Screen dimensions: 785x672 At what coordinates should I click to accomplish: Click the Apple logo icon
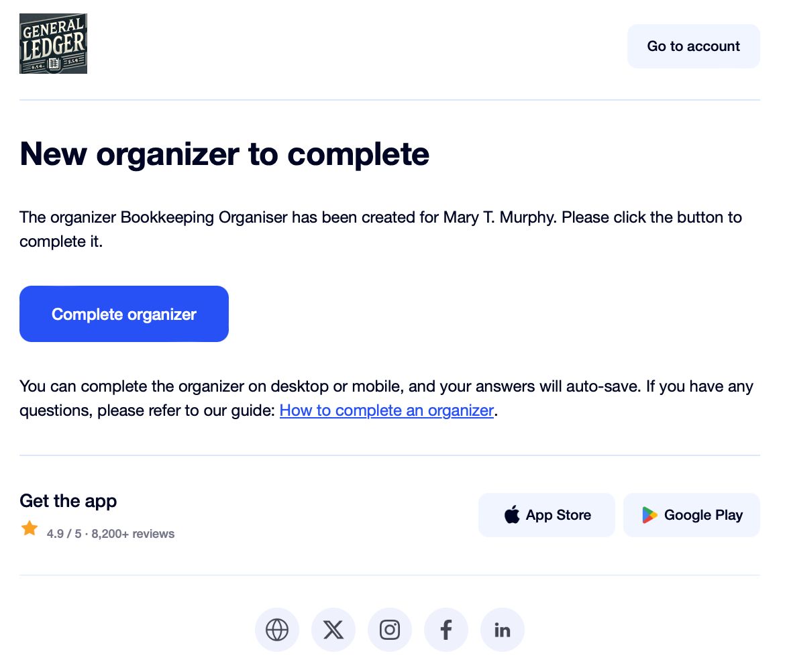(512, 515)
